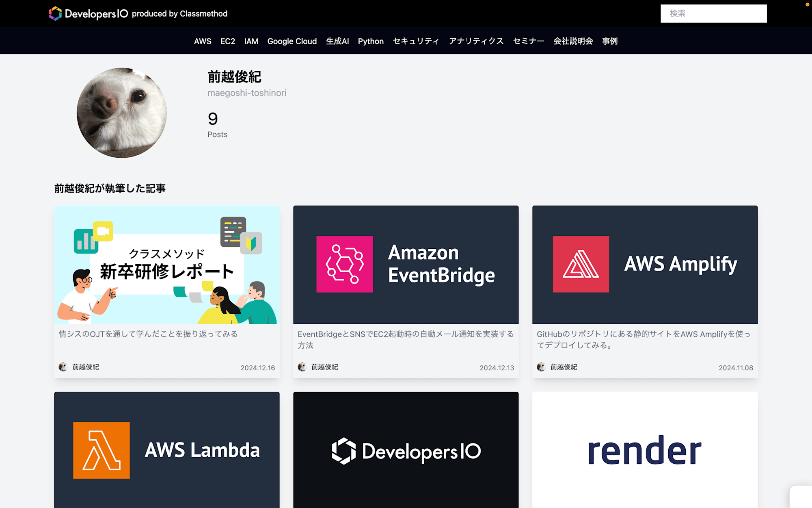Click author avatar on the 2024.12.13 card
Image resolution: width=812 pixels, height=508 pixels.
click(x=302, y=367)
